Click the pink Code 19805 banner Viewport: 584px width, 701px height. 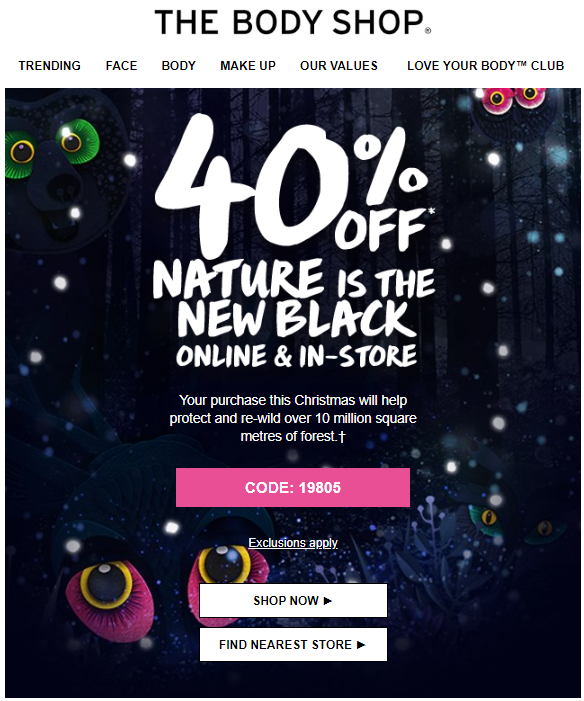tap(293, 487)
